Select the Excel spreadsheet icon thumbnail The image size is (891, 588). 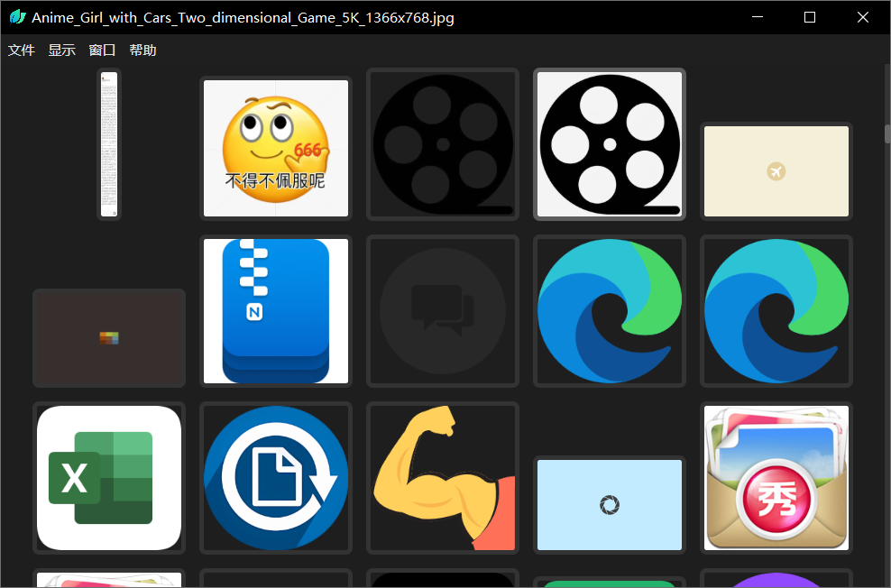pos(108,477)
